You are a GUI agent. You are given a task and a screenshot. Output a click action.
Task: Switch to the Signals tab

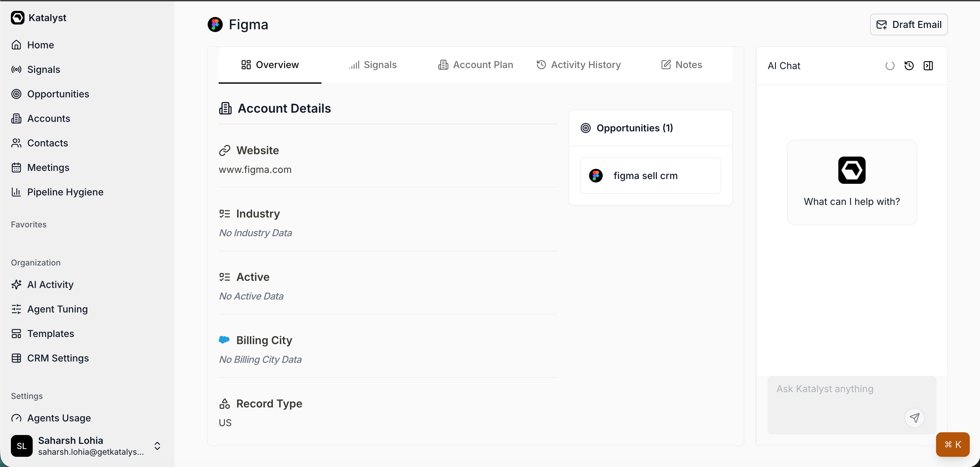coord(373,65)
